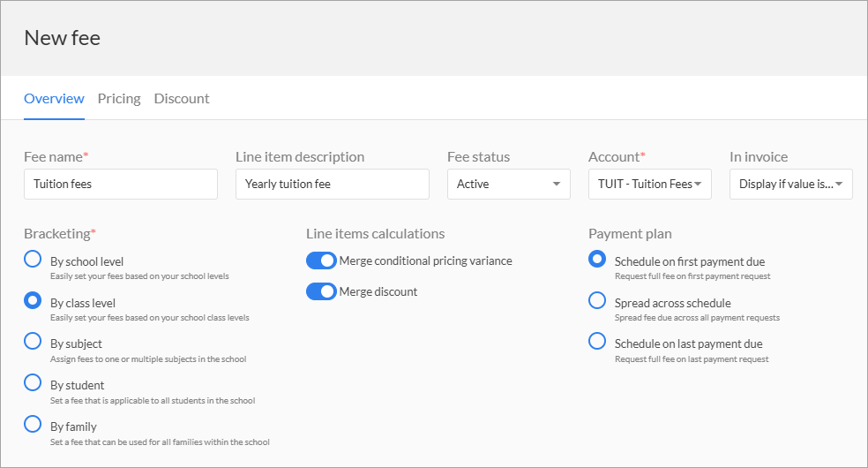Screen dimensions: 868x468
Task: Expand the Account dropdown arrow
Action: click(x=698, y=184)
